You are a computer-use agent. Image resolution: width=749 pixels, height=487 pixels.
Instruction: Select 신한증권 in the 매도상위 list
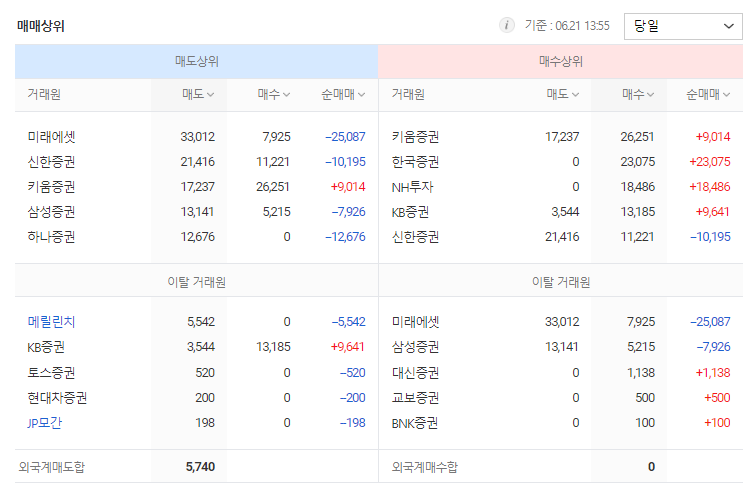[51, 162]
